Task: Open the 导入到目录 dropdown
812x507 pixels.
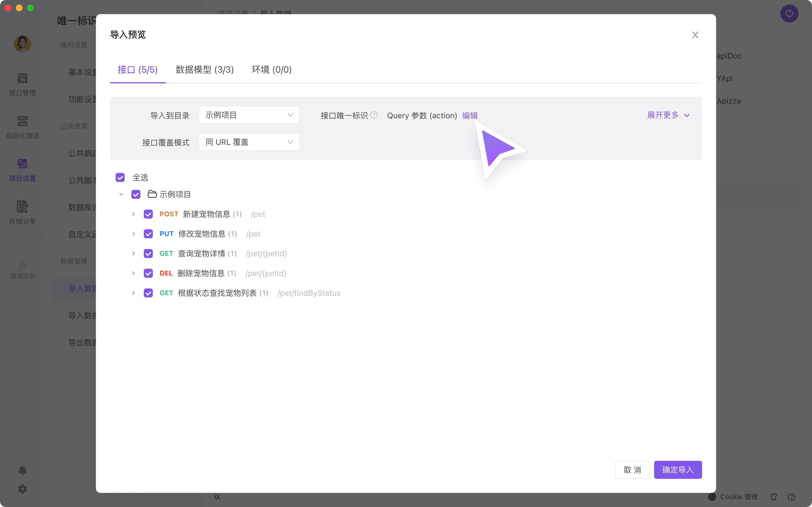Action: (249, 115)
